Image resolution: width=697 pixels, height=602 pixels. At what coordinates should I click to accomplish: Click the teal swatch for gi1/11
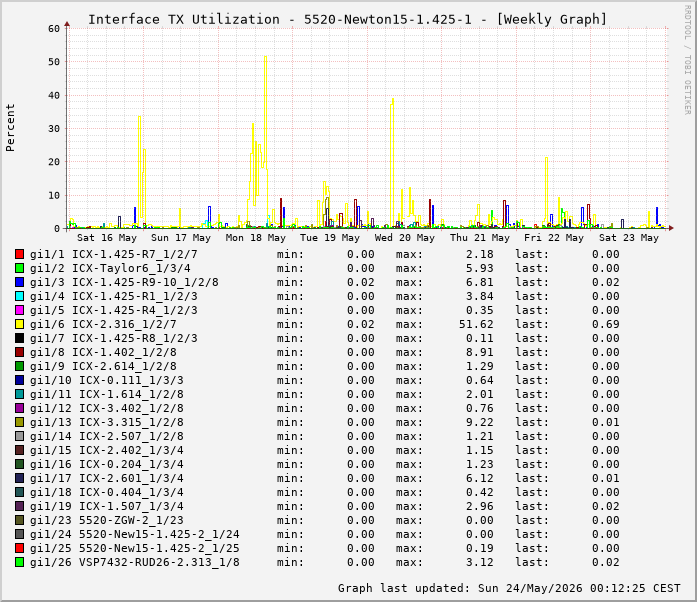click(x=19, y=394)
